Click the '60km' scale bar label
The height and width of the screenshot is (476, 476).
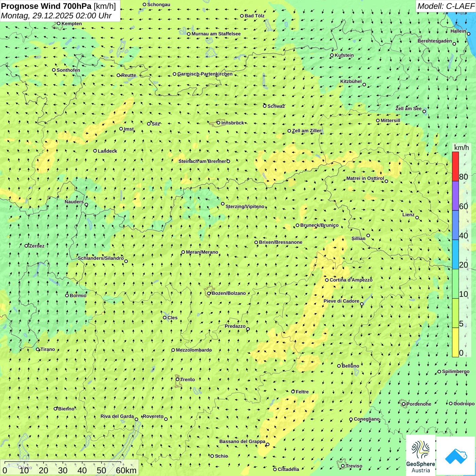[126, 470]
